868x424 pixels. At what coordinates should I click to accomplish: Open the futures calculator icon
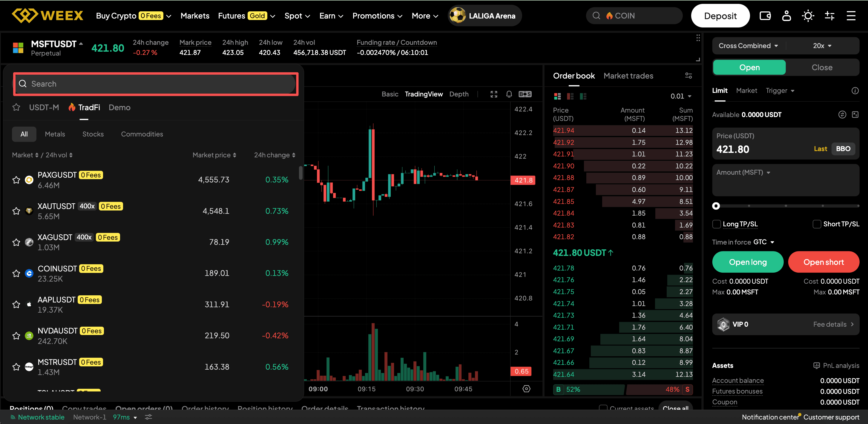855,114
